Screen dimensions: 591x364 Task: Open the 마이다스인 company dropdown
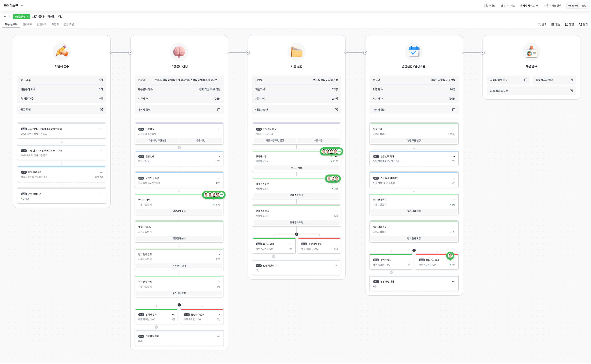[x=14, y=5]
